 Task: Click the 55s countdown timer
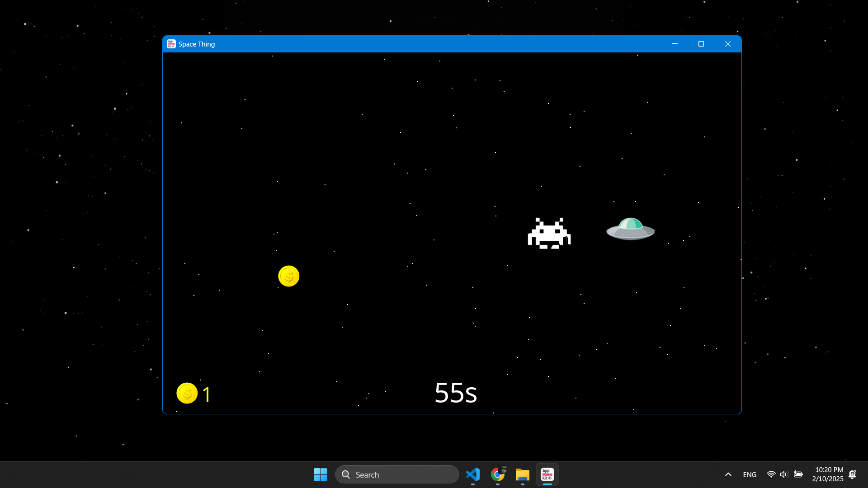(456, 392)
